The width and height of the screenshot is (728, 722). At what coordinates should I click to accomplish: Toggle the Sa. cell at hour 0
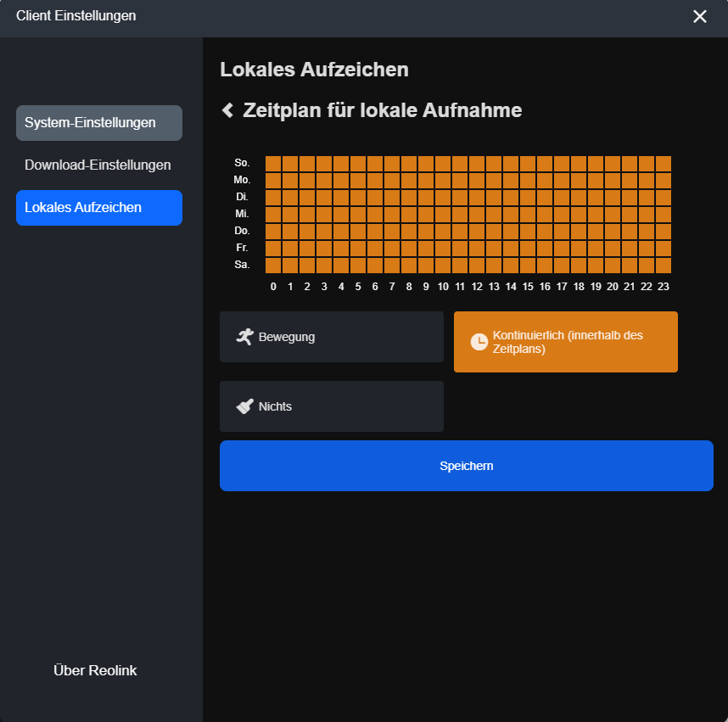click(x=273, y=265)
